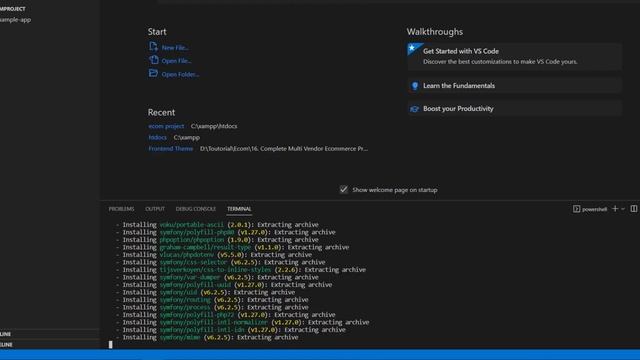640x360 pixels.
Task: Switch to the PROBLEMS tab
Action: [121, 209]
